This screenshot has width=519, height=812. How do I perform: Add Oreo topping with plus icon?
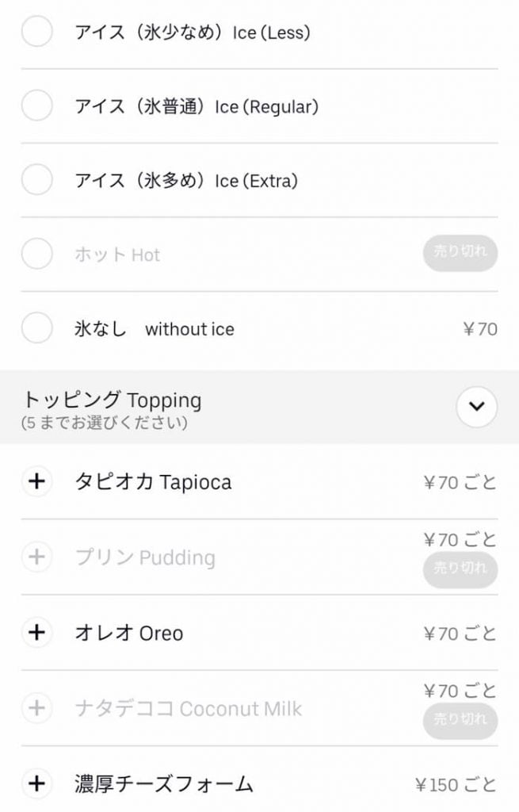pyautogui.click(x=36, y=633)
